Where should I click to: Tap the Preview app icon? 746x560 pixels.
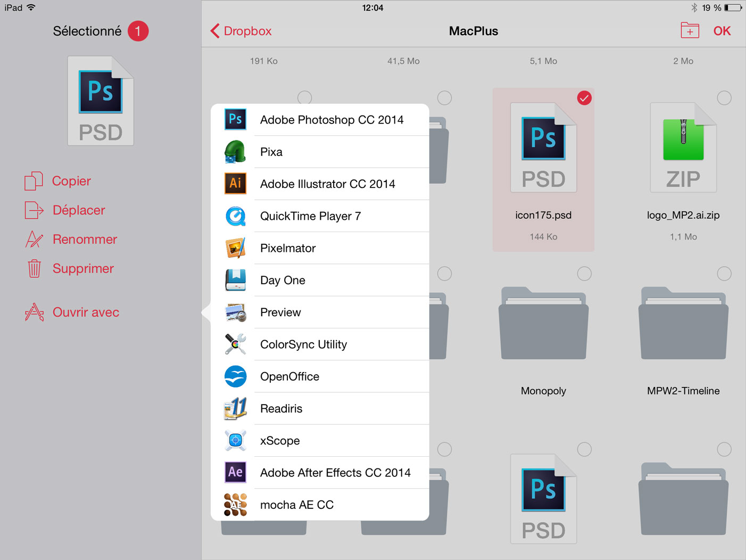[235, 312]
